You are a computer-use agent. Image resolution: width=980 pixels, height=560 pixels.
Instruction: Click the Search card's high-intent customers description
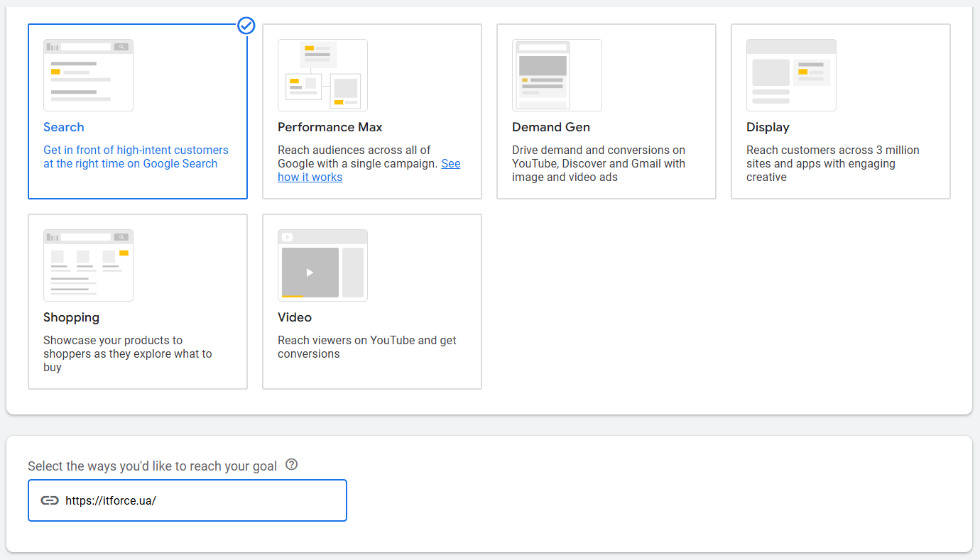pos(136,157)
